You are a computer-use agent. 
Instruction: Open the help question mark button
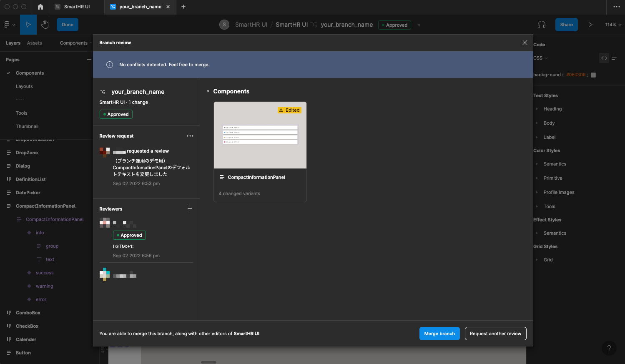click(609, 348)
